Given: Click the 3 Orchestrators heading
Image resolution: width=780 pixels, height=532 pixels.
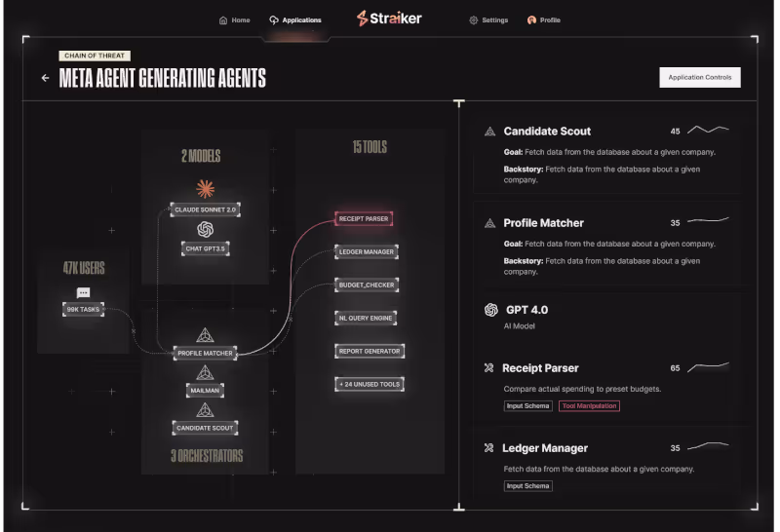Looking at the screenshot, I should coord(207,456).
